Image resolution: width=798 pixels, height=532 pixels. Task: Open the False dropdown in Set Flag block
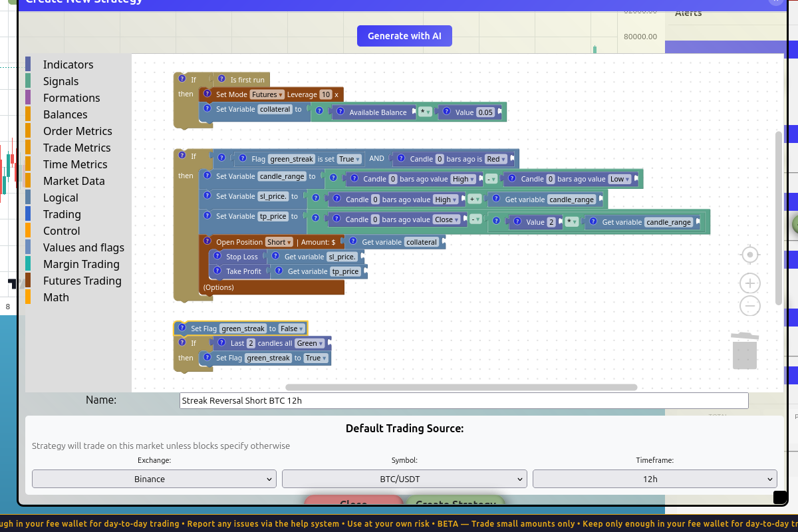[x=291, y=329]
